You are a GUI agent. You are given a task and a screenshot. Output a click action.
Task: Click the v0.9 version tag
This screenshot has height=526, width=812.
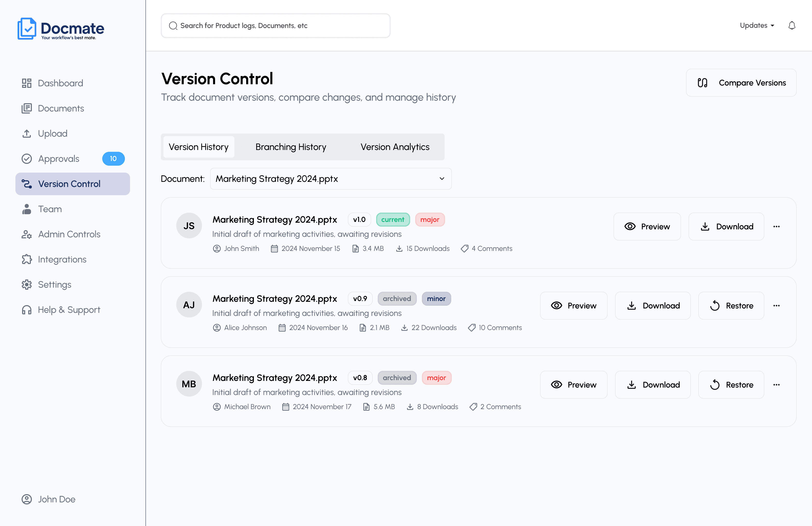[360, 299]
